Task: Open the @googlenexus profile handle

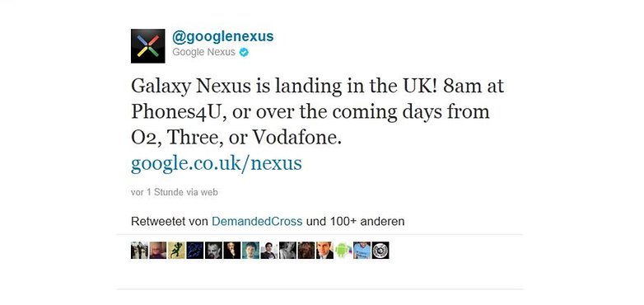Action: point(222,36)
